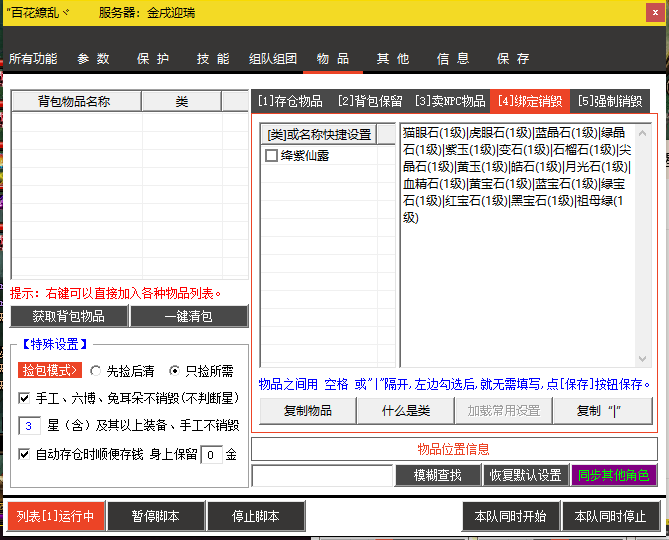Click the 复制 "|" button
The image size is (669, 540).
pyautogui.click(x=602, y=411)
